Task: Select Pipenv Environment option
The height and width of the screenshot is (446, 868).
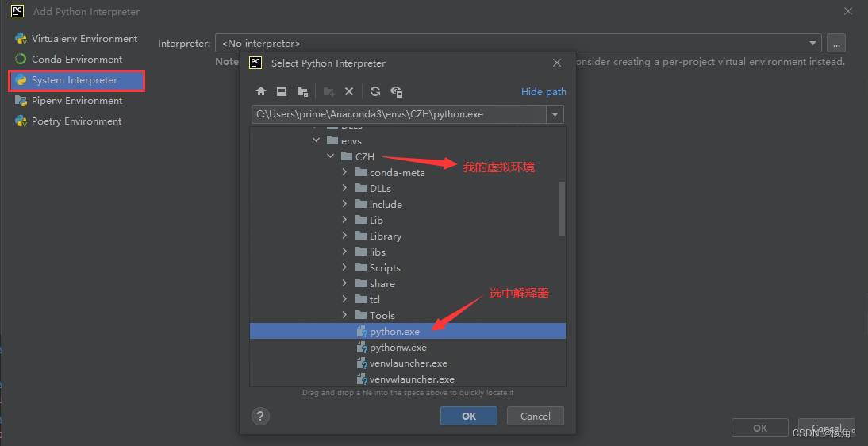Action: coord(76,100)
